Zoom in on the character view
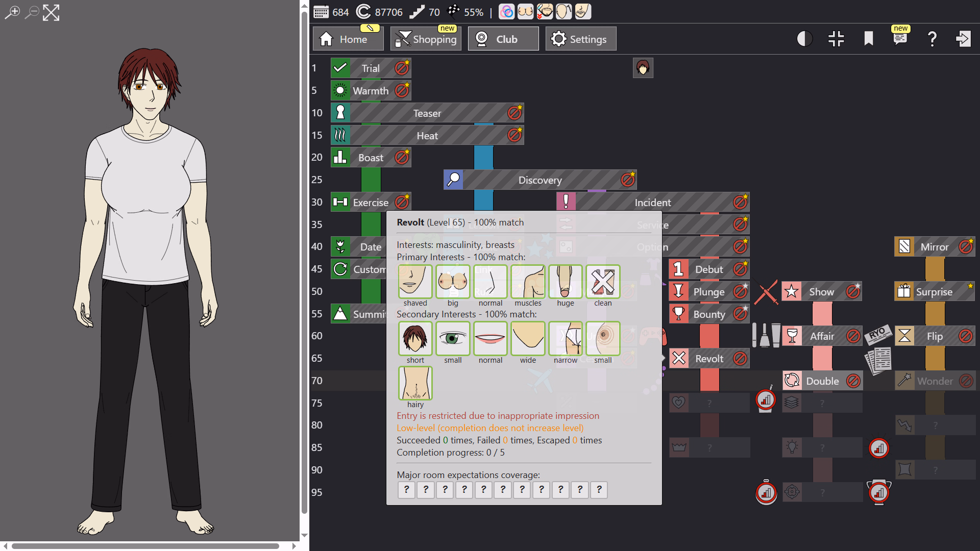The image size is (980, 551). click(12, 12)
